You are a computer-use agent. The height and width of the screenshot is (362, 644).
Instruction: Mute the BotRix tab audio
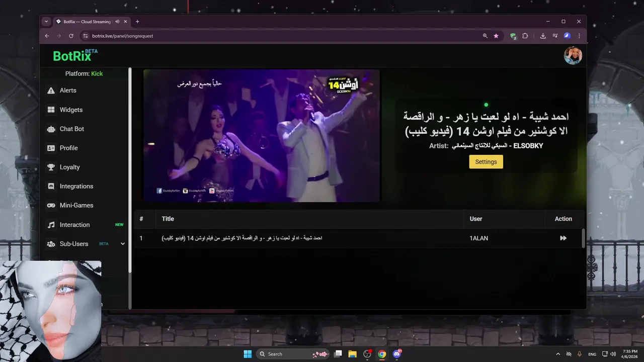point(117,22)
